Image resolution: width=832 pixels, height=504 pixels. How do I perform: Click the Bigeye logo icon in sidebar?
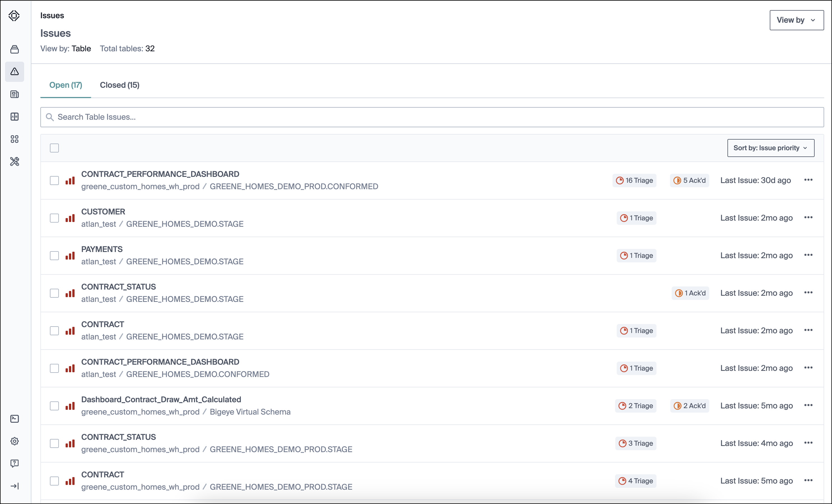[14, 15]
